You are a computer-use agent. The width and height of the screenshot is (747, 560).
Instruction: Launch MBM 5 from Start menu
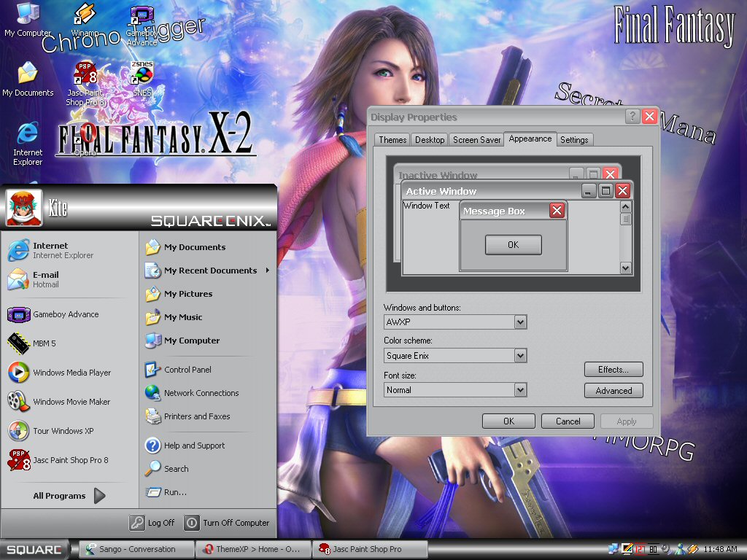click(x=44, y=343)
